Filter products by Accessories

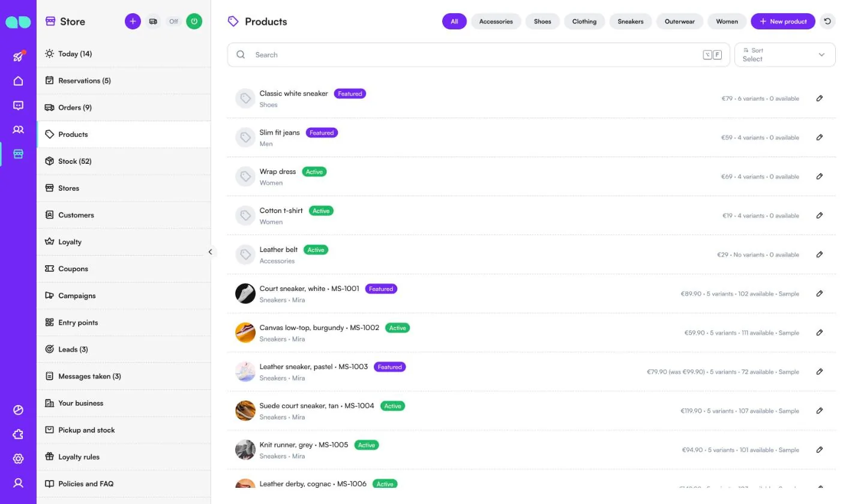click(x=496, y=22)
